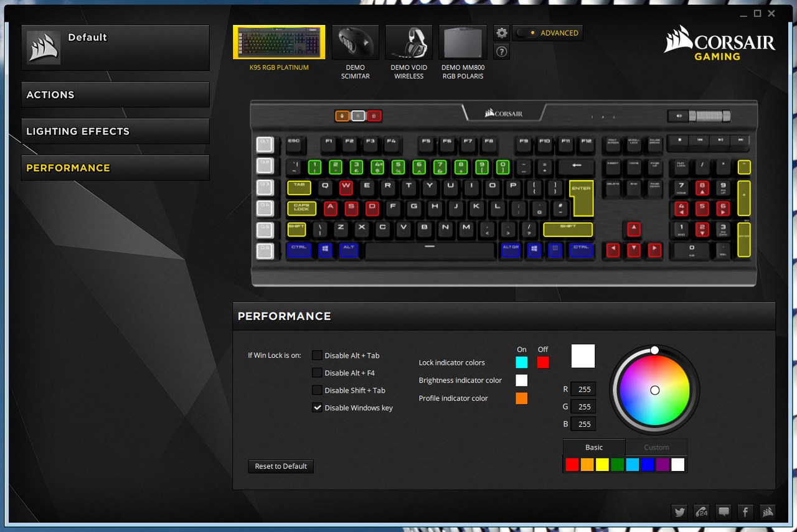Viewport: 797px width, 532px height.
Task: Click the media stop key on keyboard
Action: [x=679, y=143]
